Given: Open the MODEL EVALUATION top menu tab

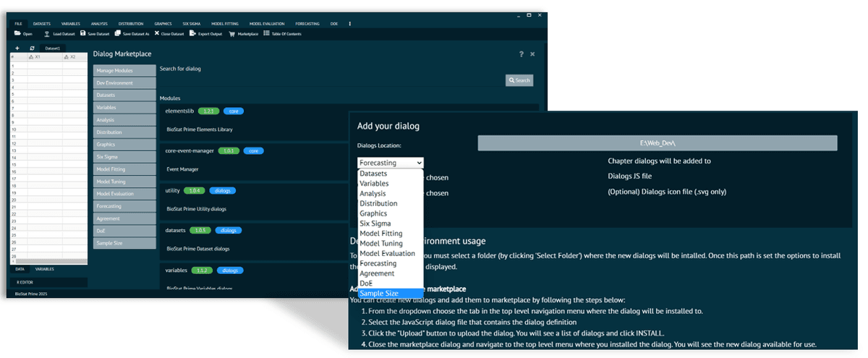Looking at the screenshot, I should click(268, 23).
